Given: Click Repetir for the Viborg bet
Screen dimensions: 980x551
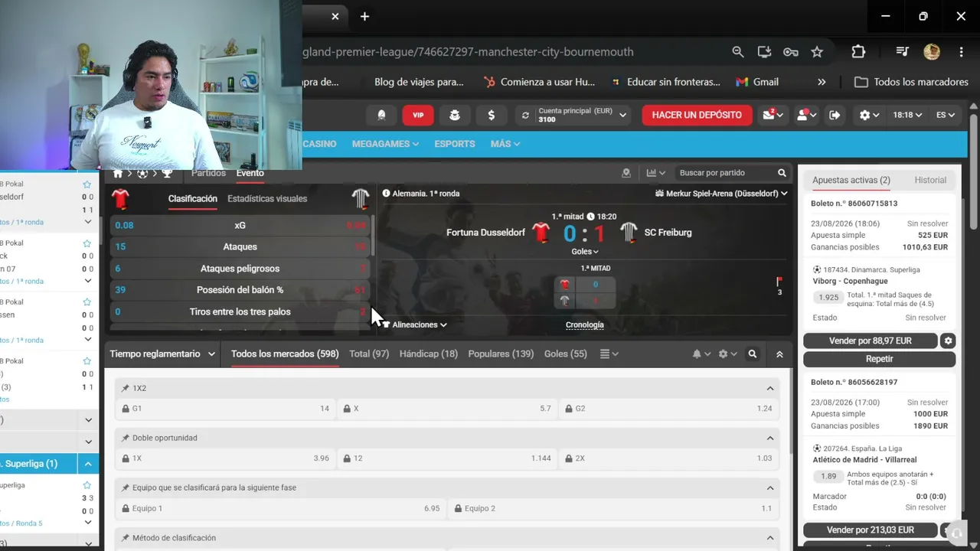Looking at the screenshot, I should click(x=880, y=359).
